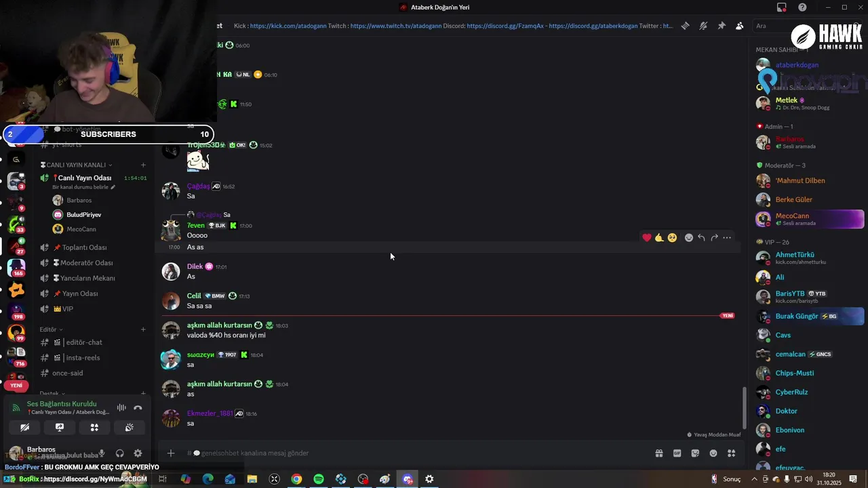Mute the microphone in user panel

point(102,453)
